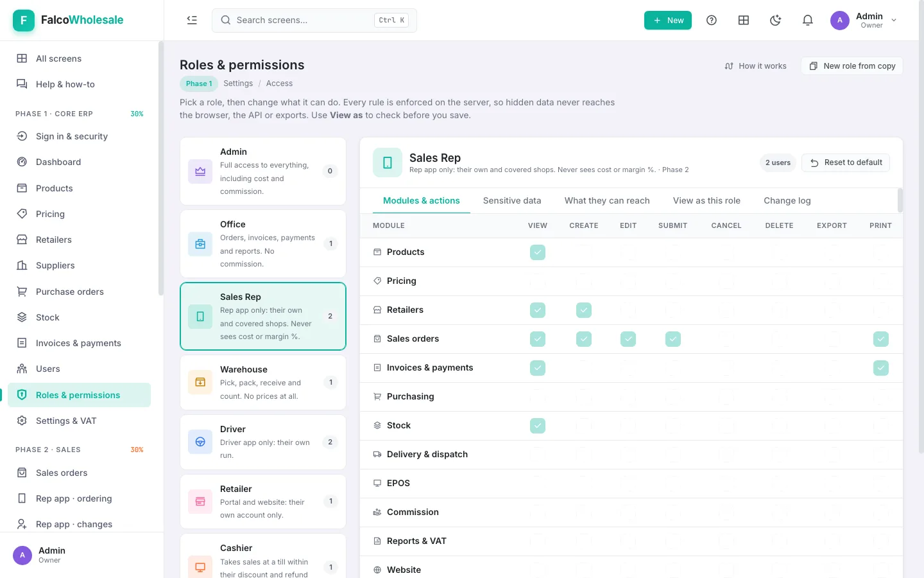The image size is (924, 578).
Task: Enable View permission for Purchasing
Action: point(538,397)
